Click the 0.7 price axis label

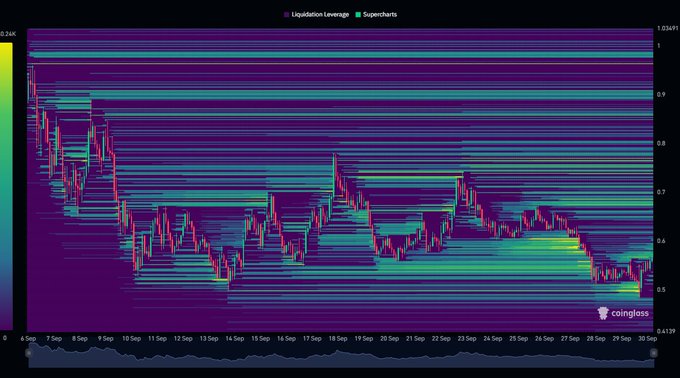[x=661, y=192]
